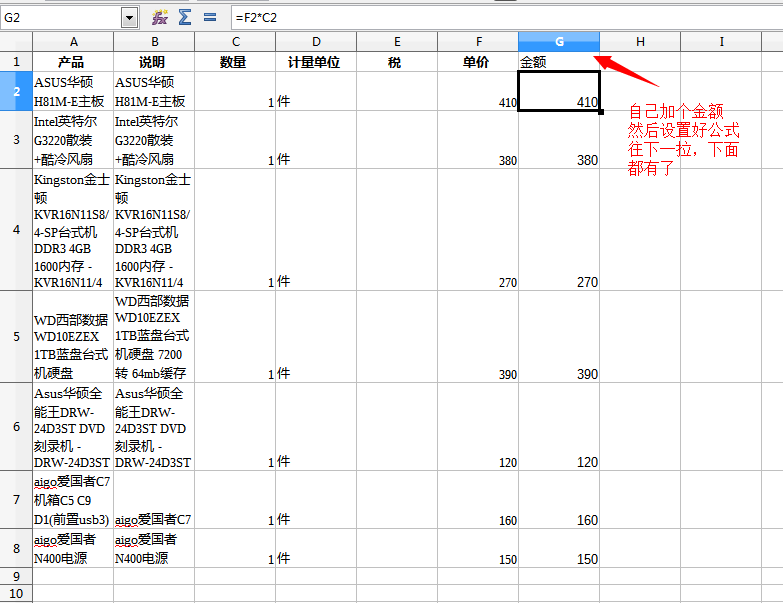This screenshot has height=603, width=783.
Task: Click the 数量 header cell
Action: 234,62
